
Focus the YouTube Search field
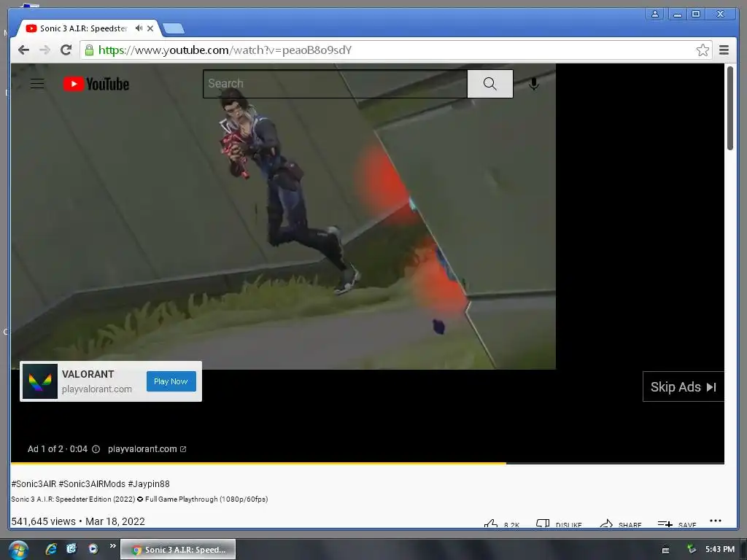pyautogui.click(x=335, y=84)
